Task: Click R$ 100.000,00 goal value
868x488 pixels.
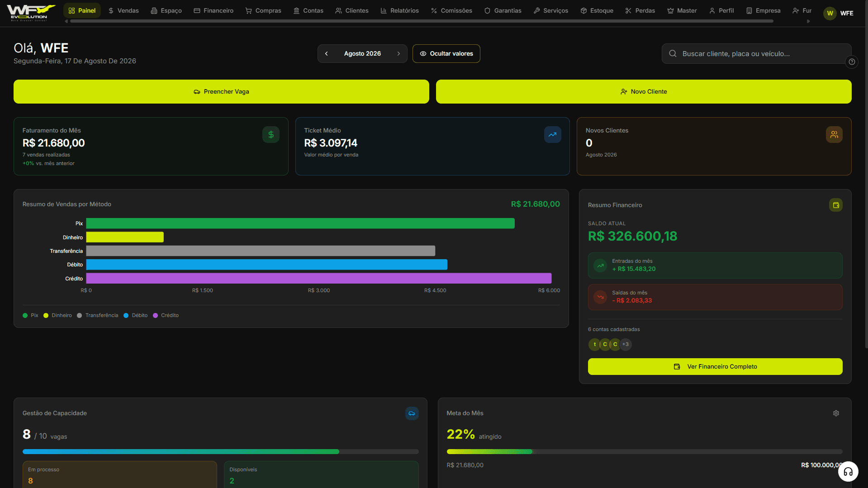Action: click(821, 465)
